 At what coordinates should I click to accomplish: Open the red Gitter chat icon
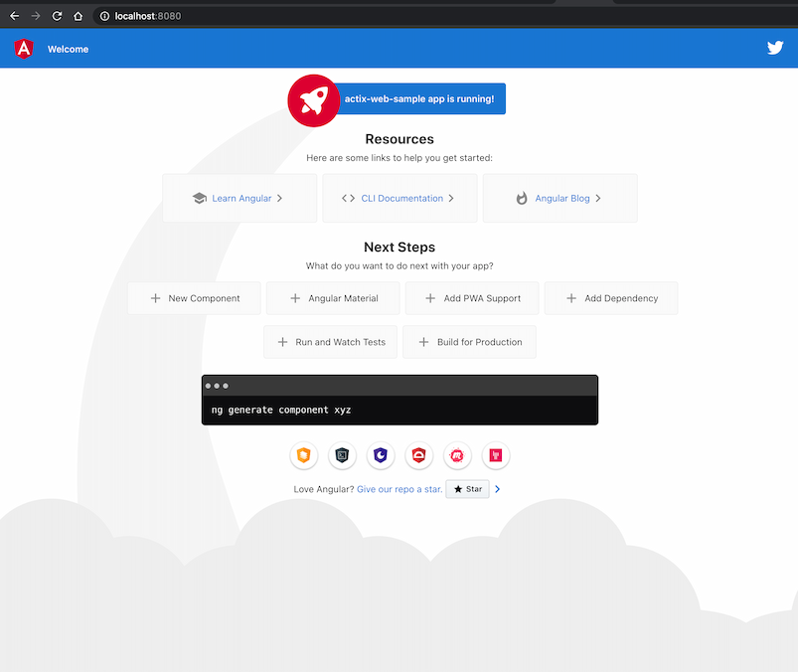coord(496,455)
